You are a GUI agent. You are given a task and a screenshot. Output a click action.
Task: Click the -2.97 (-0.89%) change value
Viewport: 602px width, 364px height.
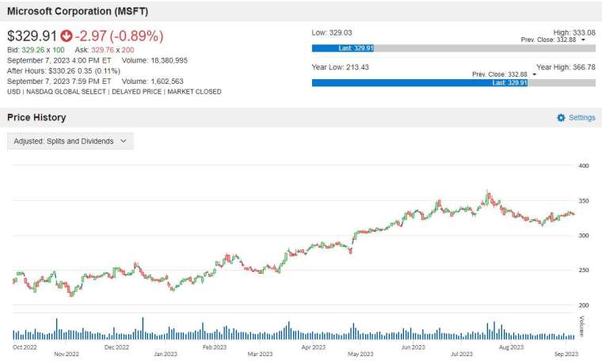pyautogui.click(x=120, y=36)
